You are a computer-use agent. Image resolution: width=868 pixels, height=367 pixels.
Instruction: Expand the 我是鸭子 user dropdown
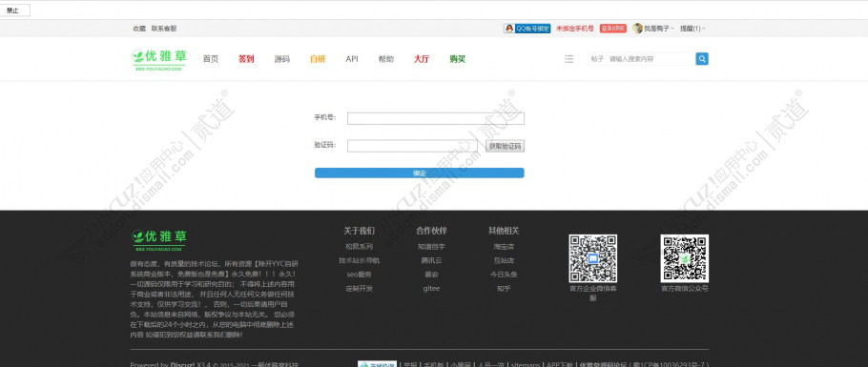(659, 29)
